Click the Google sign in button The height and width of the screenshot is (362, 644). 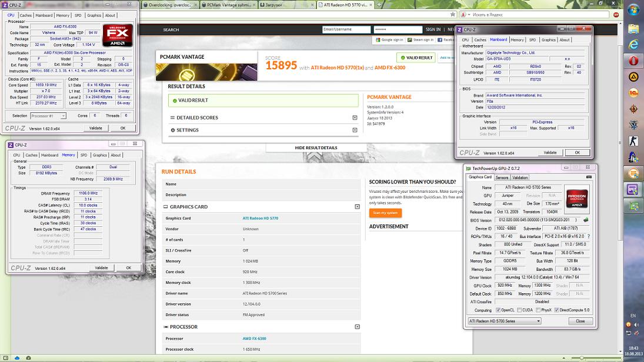[x=389, y=40]
